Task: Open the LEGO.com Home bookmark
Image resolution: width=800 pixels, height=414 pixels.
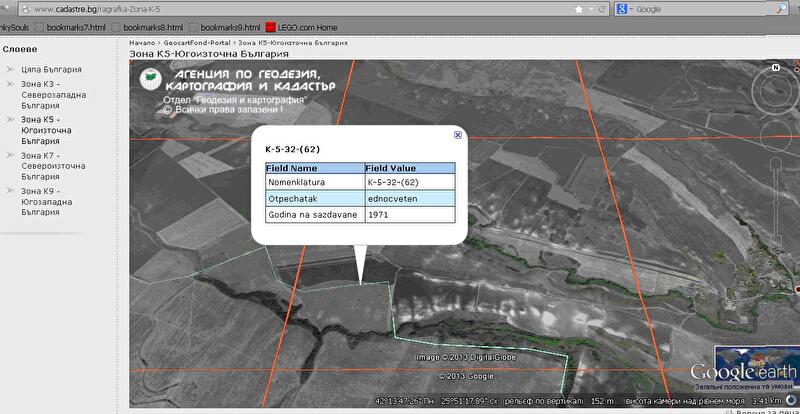Action: [301, 27]
